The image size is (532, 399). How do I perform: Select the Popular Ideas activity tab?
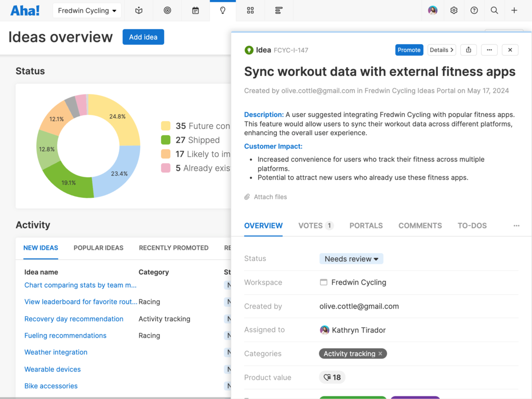click(98, 248)
